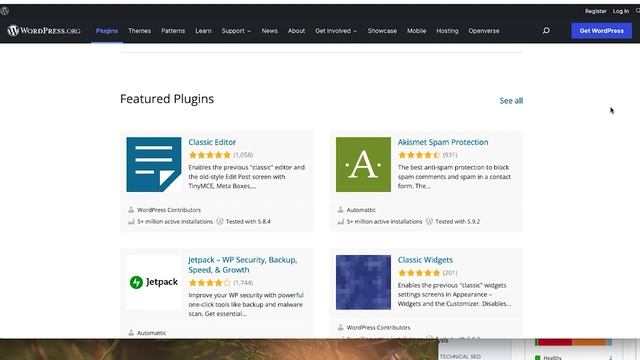Go to Patterns in the navigation
The image size is (640, 360).
(173, 31)
